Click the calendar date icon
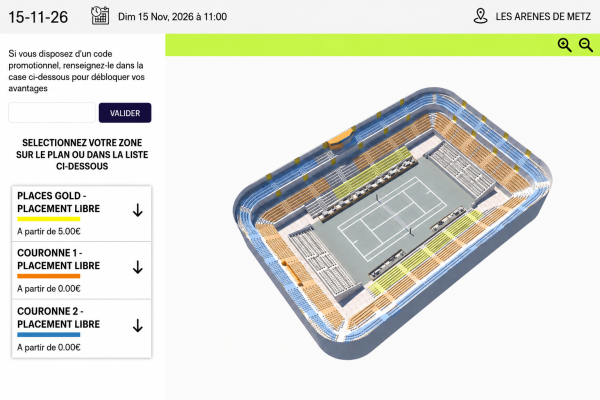600x400 pixels. coord(100,16)
